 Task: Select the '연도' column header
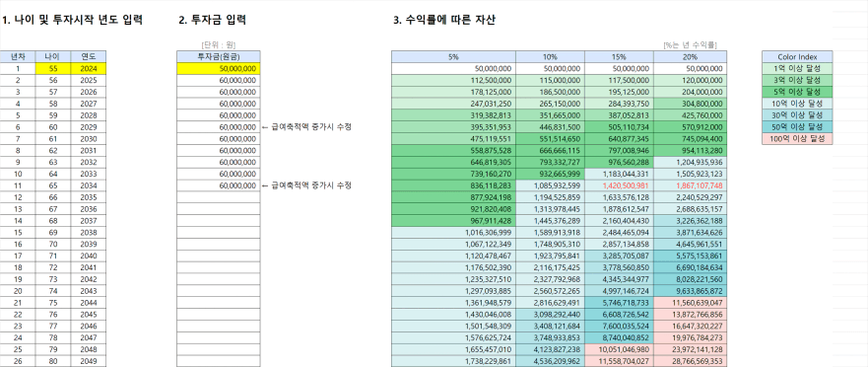click(88, 56)
